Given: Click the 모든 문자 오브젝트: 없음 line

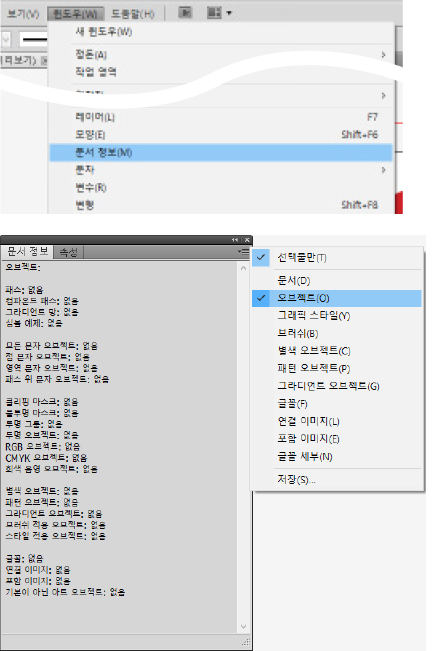Looking at the screenshot, I should point(51,346).
